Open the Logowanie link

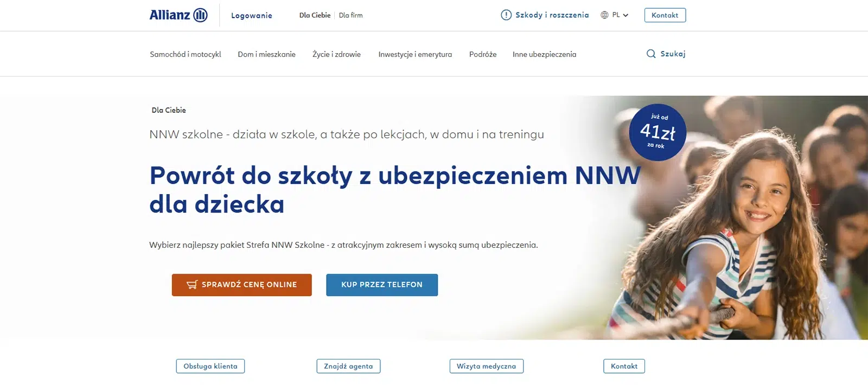[252, 16]
